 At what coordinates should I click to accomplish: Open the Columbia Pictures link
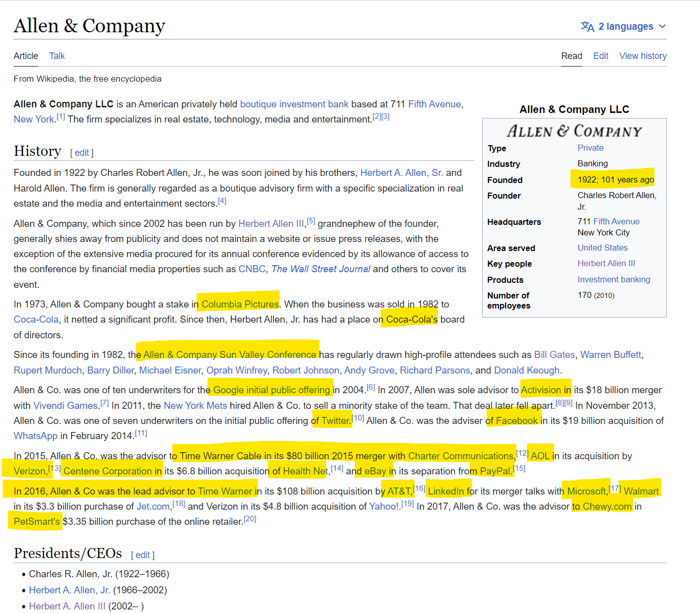(x=240, y=304)
